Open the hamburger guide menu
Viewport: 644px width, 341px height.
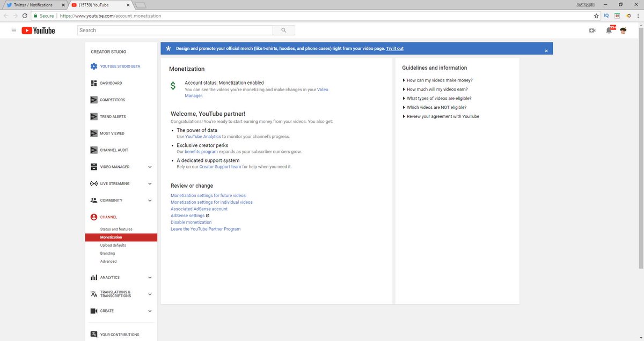pyautogui.click(x=13, y=31)
